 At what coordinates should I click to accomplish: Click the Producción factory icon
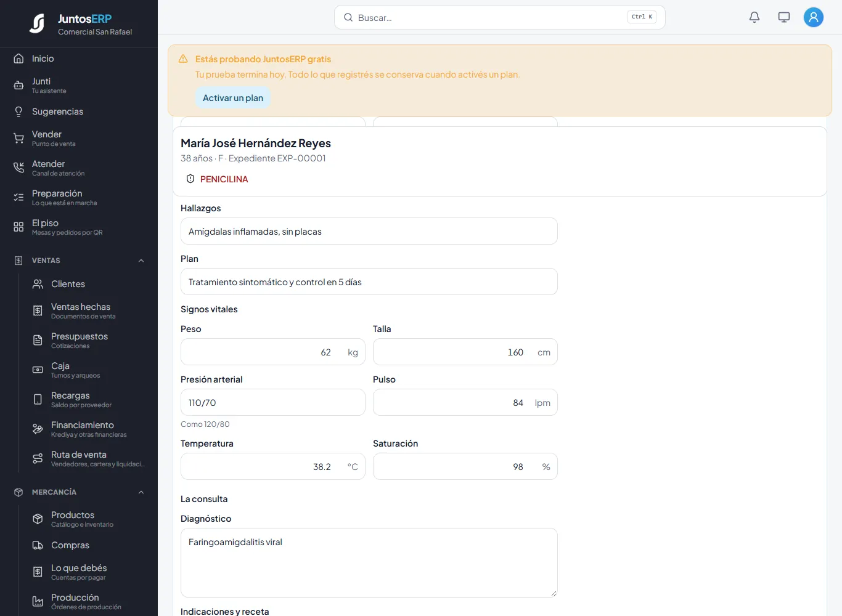[38, 602]
